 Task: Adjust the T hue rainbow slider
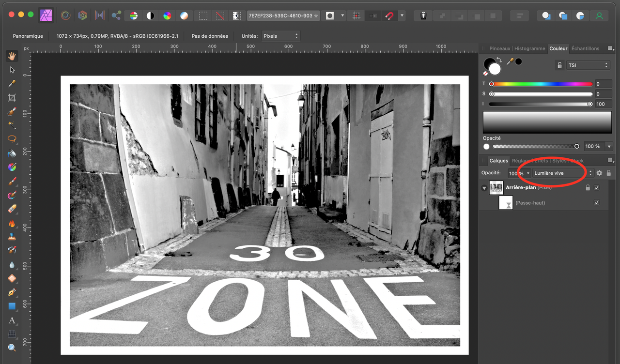(541, 84)
